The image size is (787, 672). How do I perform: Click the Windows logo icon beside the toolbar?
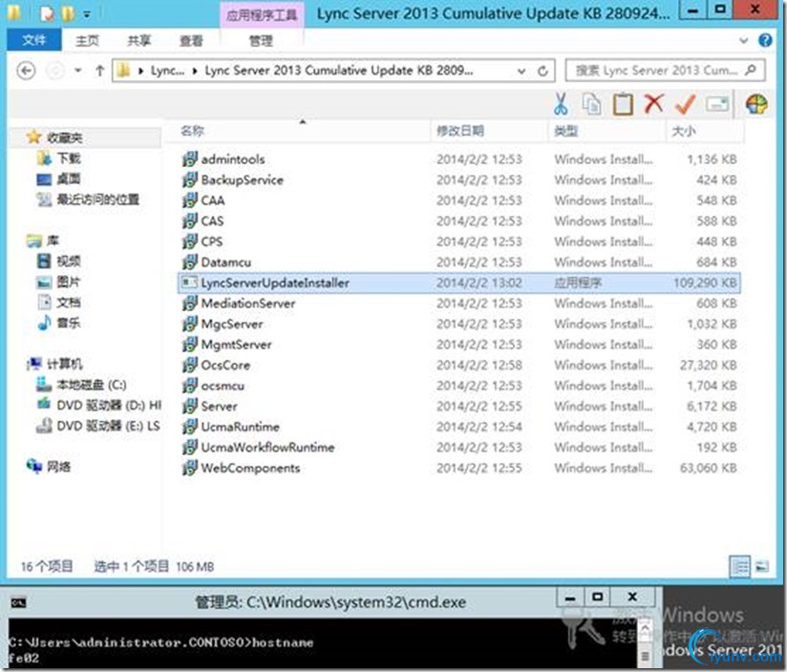click(755, 104)
